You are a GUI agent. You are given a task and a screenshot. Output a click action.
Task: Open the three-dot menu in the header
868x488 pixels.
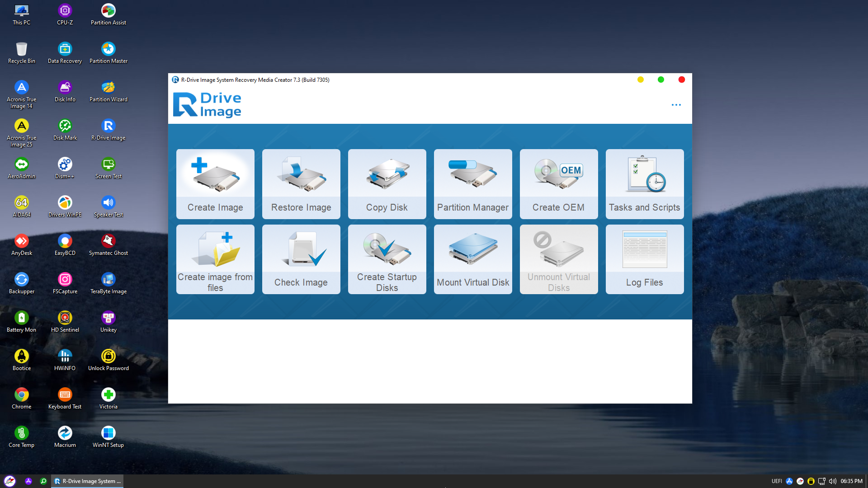coord(676,105)
